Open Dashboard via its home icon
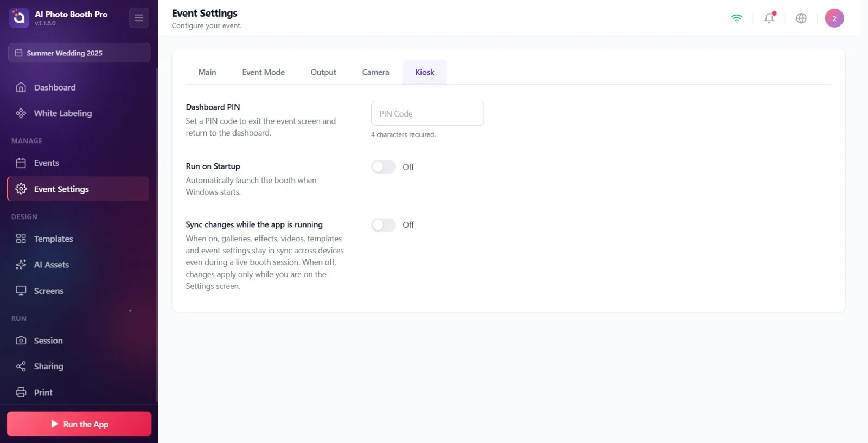This screenshot has height=443, width=868. 21,87
